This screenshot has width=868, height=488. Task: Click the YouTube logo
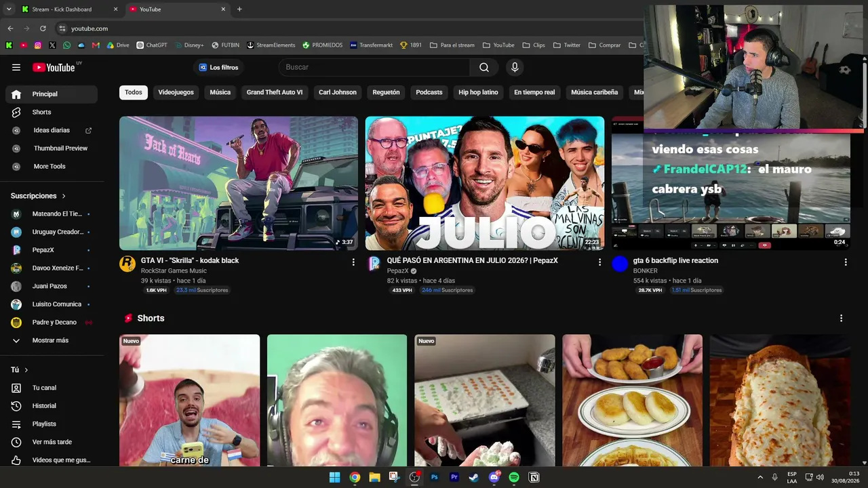tap(54, 67)
